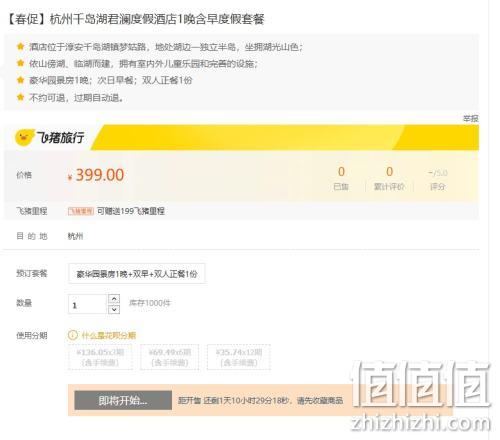Image resolution: width=500 pixels, height=440 pixels.
Task: Open the 什么是花呗分期 help link
Action: pyautogui.click(x=109, y=335)
